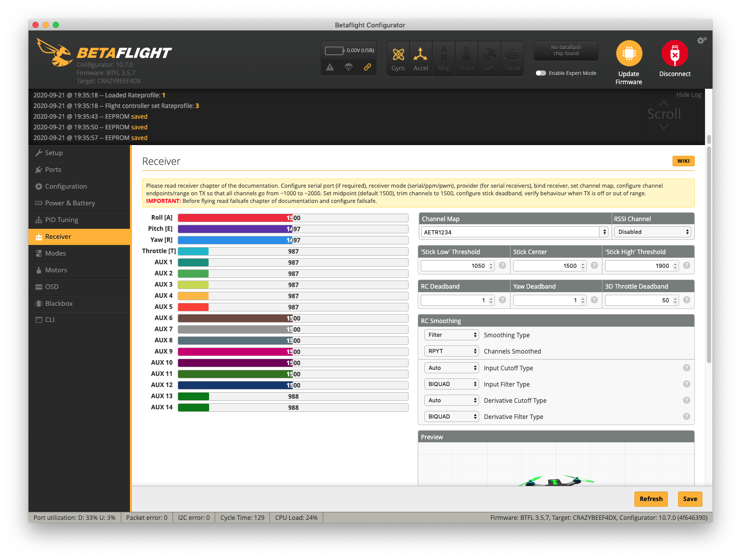
Task: Open the Blackbox tab
Action: tap(79, 303)
